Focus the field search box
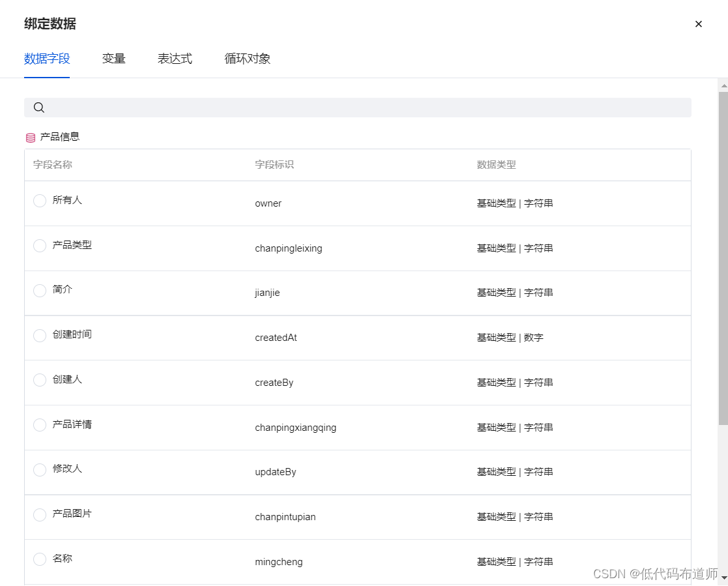 (x=358, y=108)
